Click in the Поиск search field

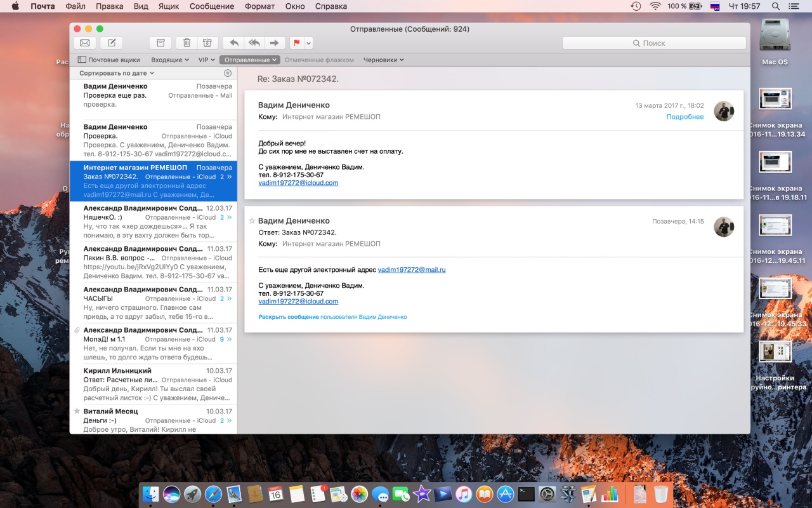(x=654, y=43)
